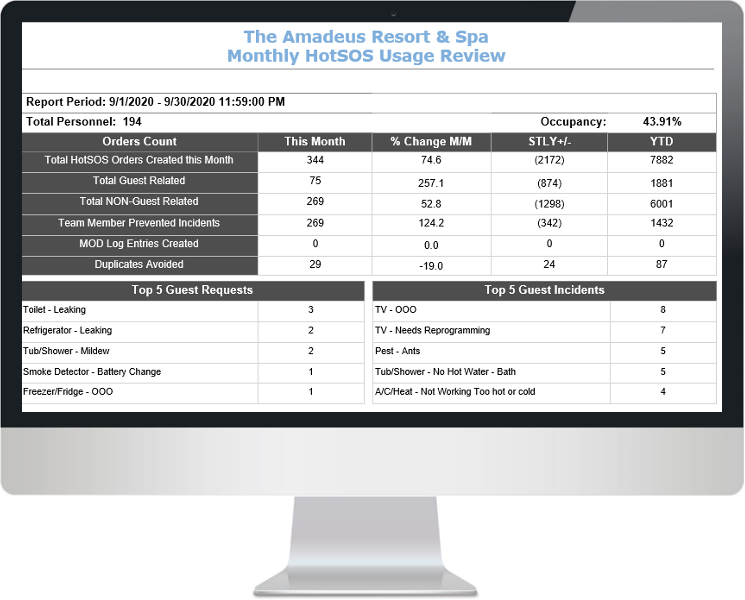Screen dimensions: 745x600
Task: Select the 'Refrigerator - Leaking' request row
Action: click(x=193, y=330)
